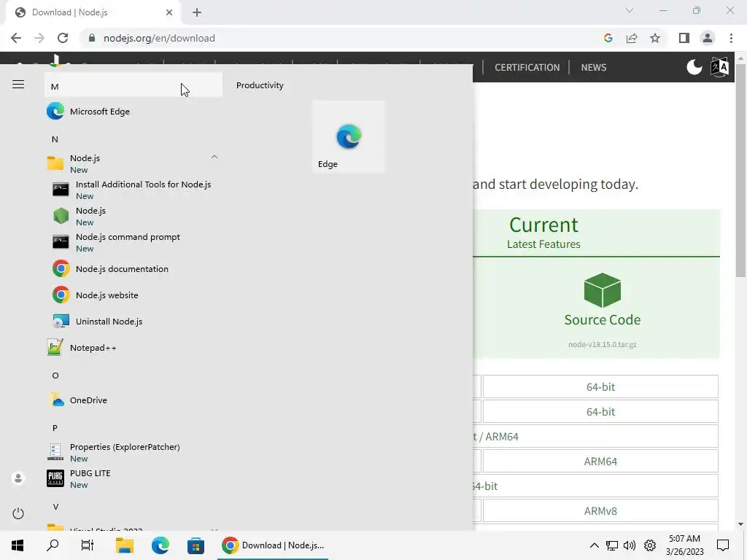Switch to Chrome Download | Node.js taskbar item
Screen dimensions: 747x560
tap(273, 545)
